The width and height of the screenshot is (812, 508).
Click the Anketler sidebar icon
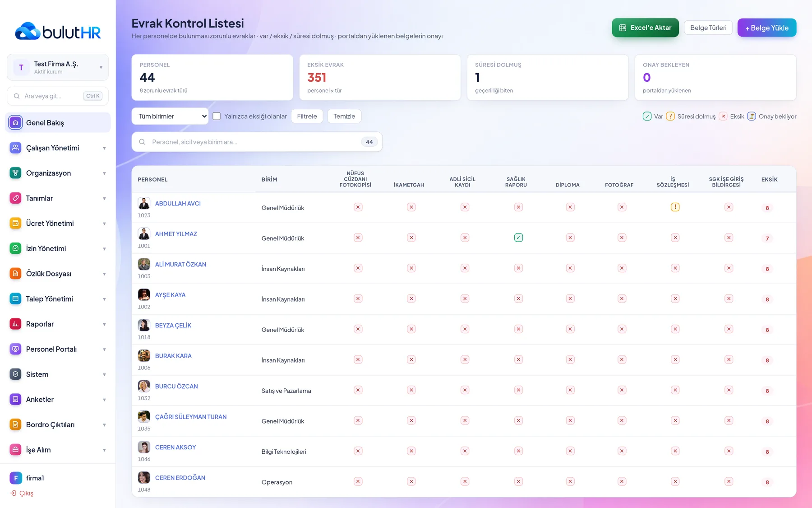click(x=15, y=400)
